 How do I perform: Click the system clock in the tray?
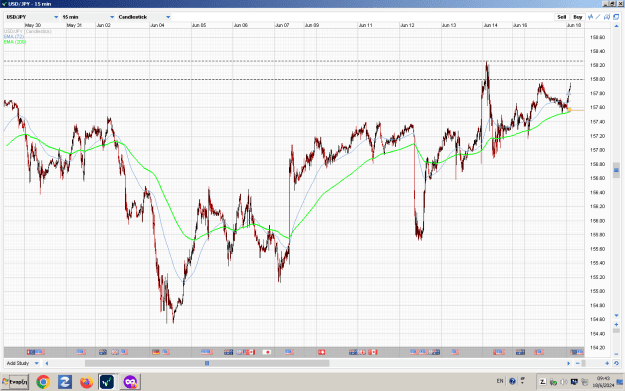(603, 381)
